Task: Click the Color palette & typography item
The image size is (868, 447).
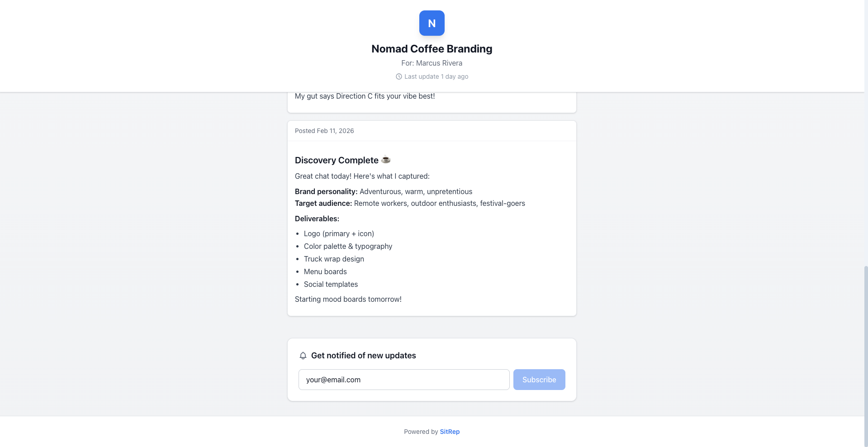Action: click(x=348, y=246)
